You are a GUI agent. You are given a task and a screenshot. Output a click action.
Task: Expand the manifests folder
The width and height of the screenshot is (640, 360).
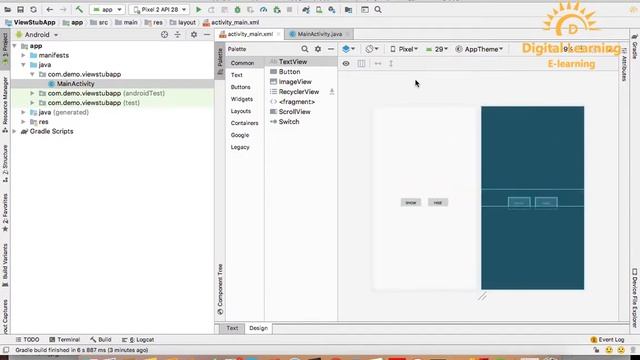[24, 55]
